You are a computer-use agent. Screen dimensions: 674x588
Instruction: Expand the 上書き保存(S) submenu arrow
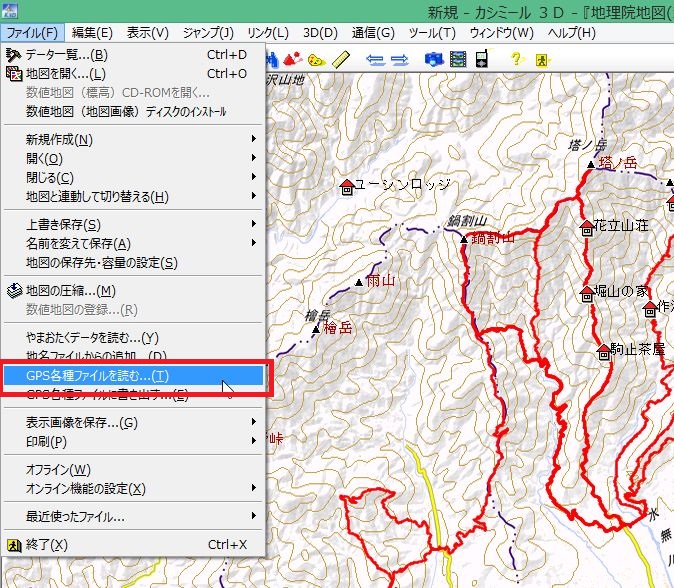tap(254, 224)
